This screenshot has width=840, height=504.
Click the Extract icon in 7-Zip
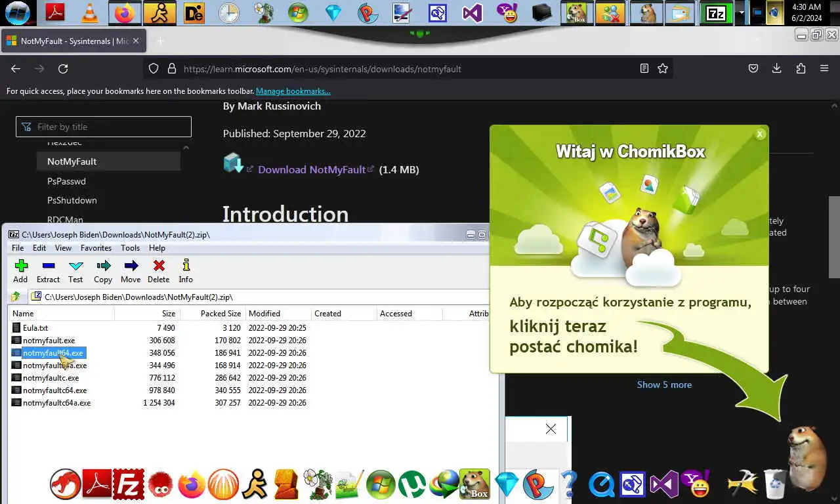click(48, 270)
